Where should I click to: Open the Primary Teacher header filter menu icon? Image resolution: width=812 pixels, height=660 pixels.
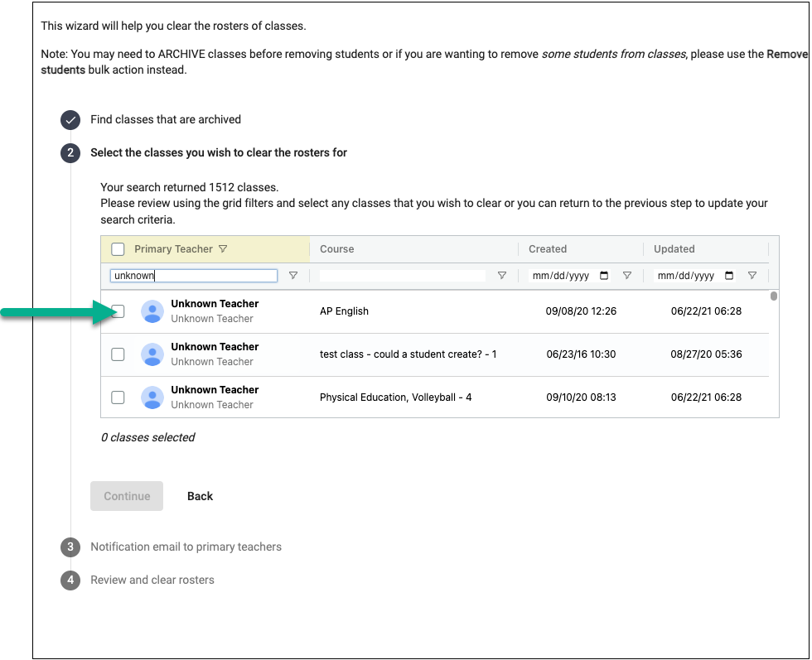tap(223, 249)
